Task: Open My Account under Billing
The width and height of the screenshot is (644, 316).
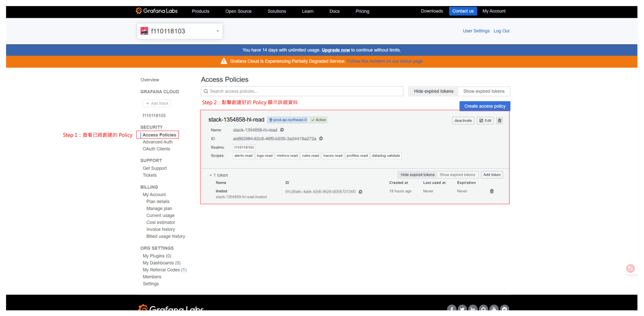Action: (x=154, y=195)
